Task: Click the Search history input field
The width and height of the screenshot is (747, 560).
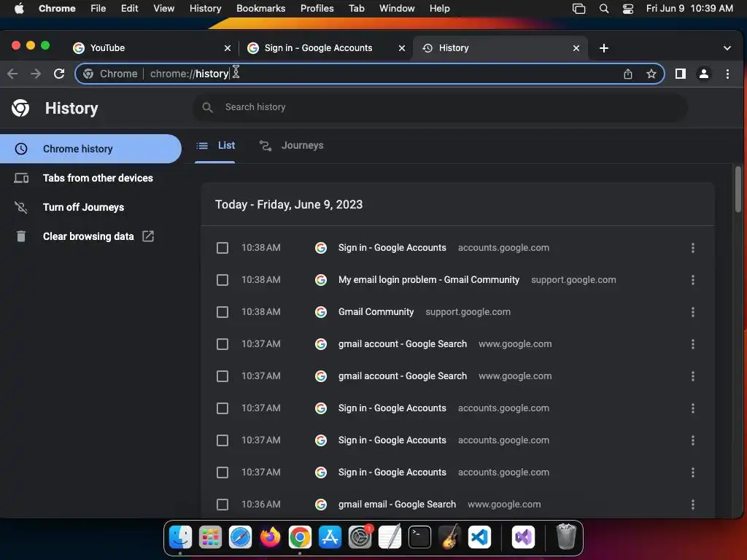Action: (440, 108)
